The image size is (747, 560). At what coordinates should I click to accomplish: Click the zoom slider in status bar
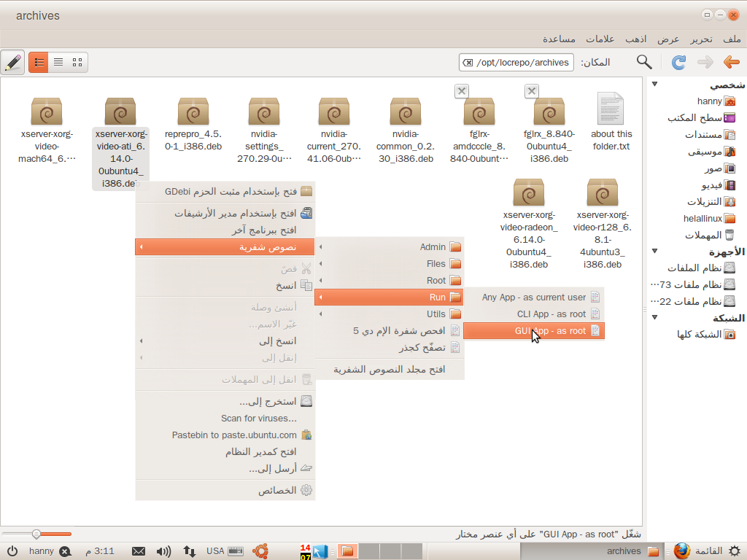click(x=36, y=534)
